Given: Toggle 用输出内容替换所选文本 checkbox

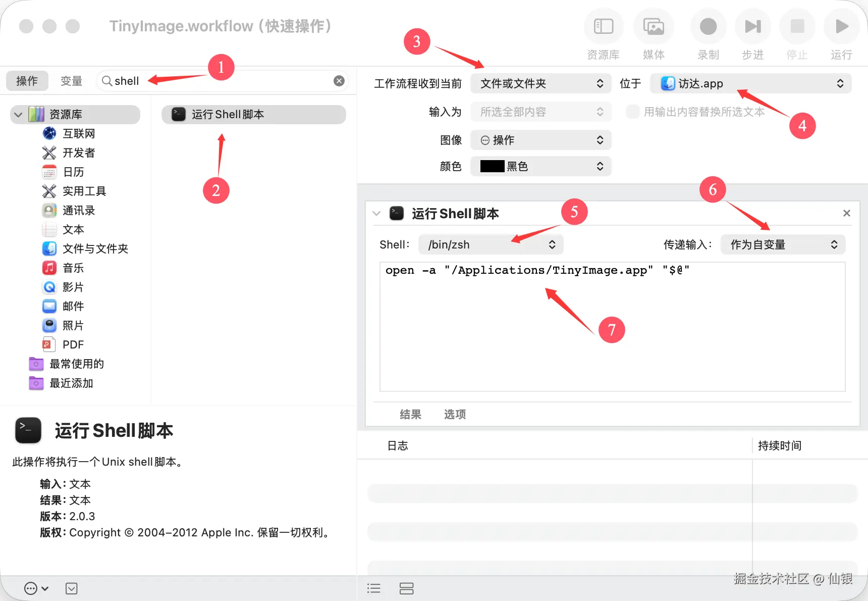Looking at the screenshot, I should pos(632,112).
